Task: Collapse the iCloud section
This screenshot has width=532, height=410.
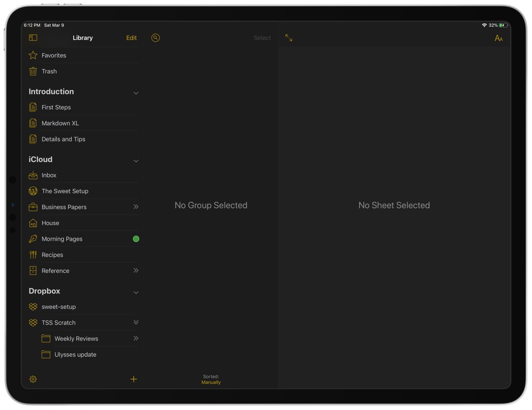Action: click(136, 161)
